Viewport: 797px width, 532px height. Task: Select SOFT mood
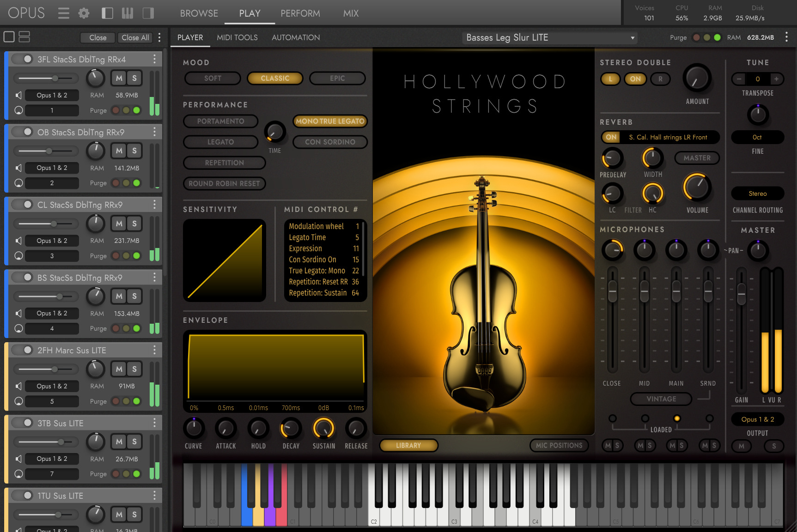pos(213,78)
